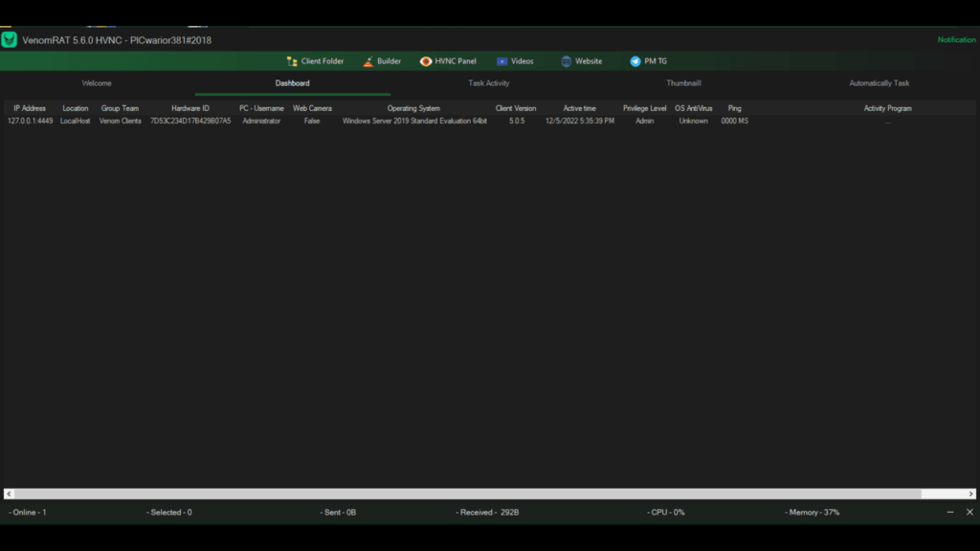Click Windows Server 2019 Standard Evaluation cell
This screenshot has width=980, height=551.
pos(414,121)
